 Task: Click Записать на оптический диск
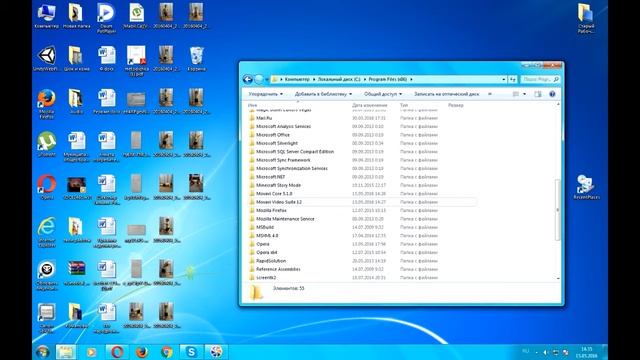(447, 94)
